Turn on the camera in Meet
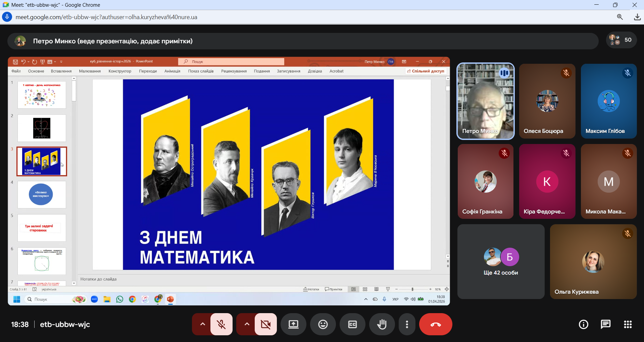The image size is (644, 342). [265, 324]
